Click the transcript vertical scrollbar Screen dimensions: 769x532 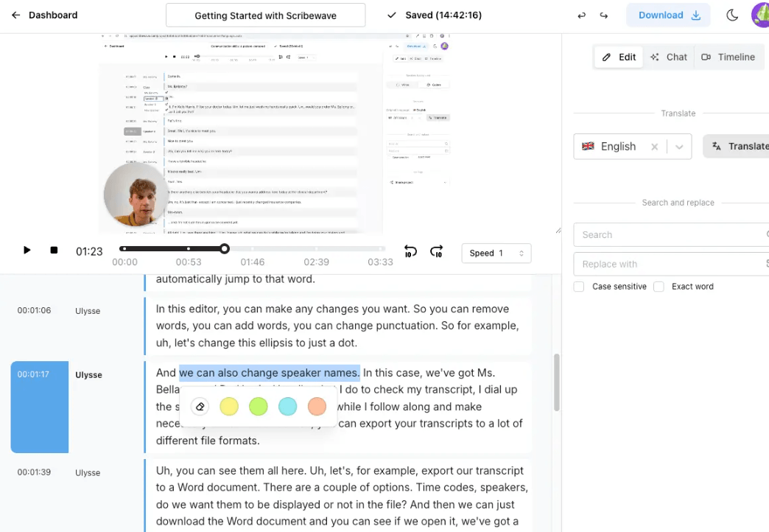[557, 382]
